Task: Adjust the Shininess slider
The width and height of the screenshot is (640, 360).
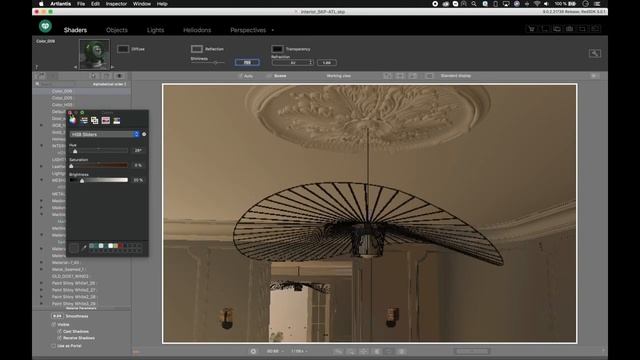Action: (x=207, y=62)
